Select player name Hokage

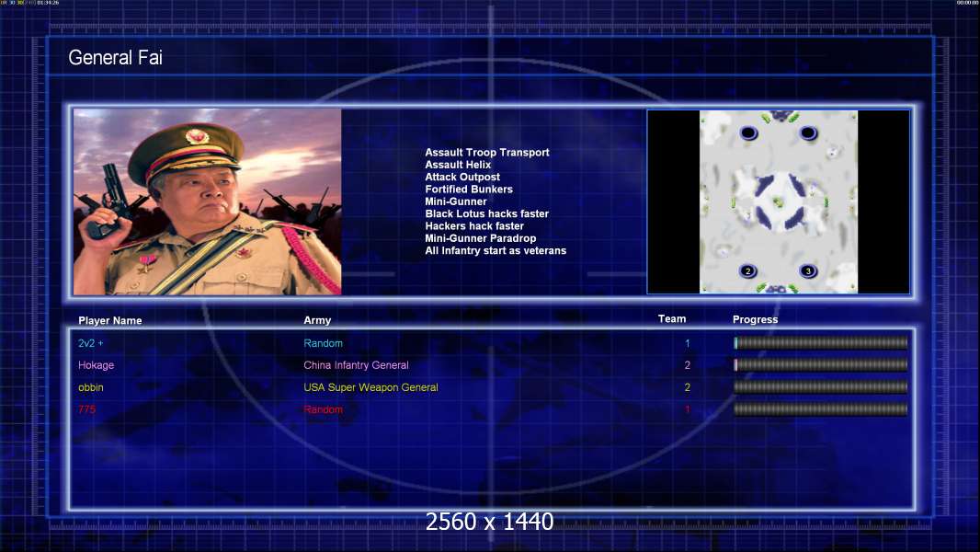point(97,365)
